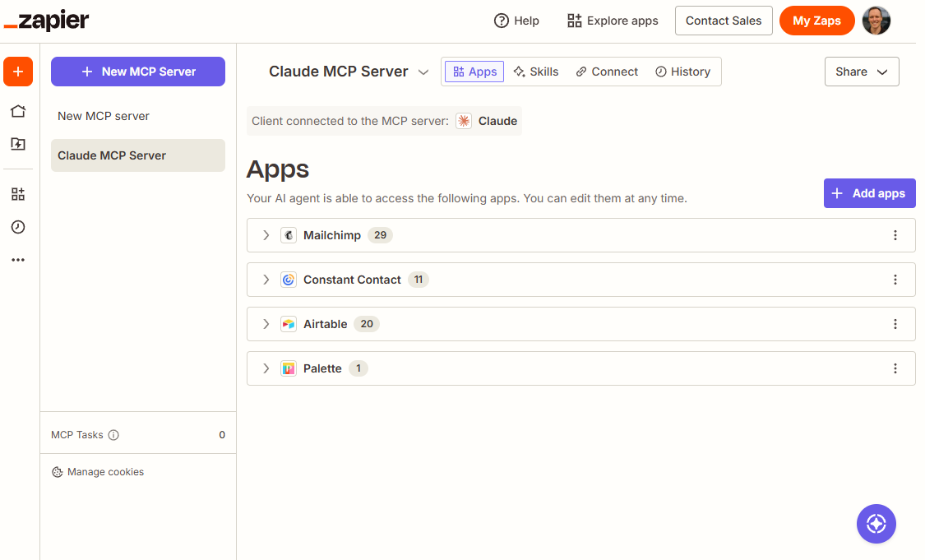Click the MCP Tasks label
This screenshot has width=925, height=560.
76,435
